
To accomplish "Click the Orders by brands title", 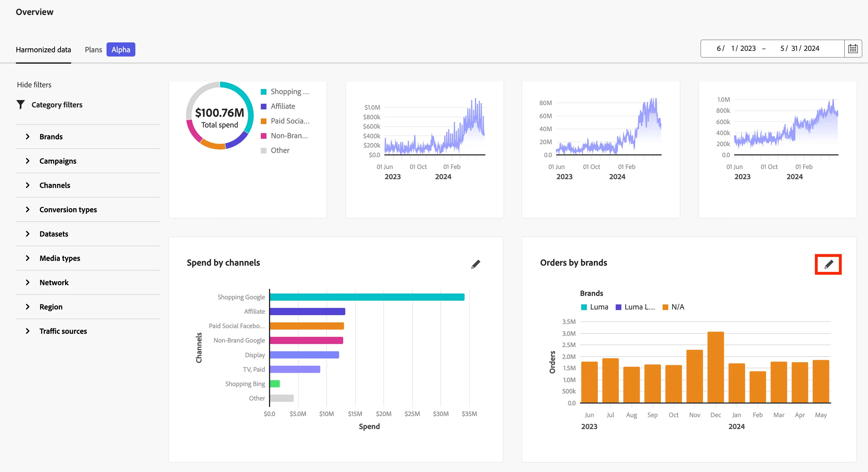I will point(574,263).
